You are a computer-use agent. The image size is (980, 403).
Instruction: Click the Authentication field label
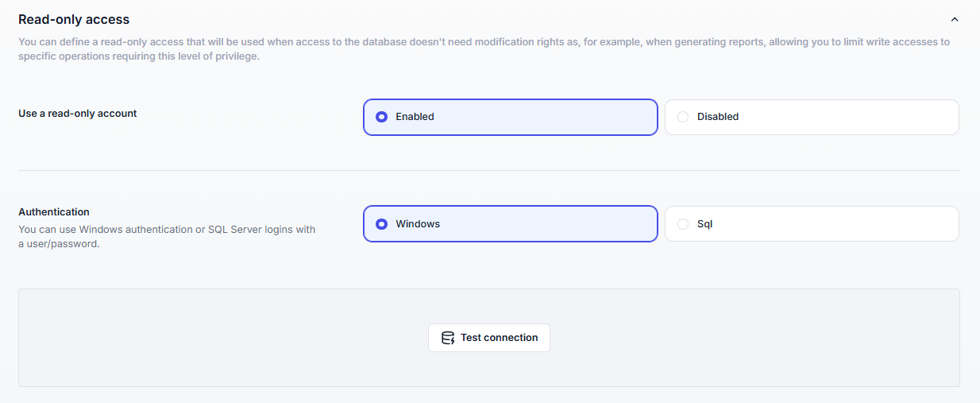(54, 212)
